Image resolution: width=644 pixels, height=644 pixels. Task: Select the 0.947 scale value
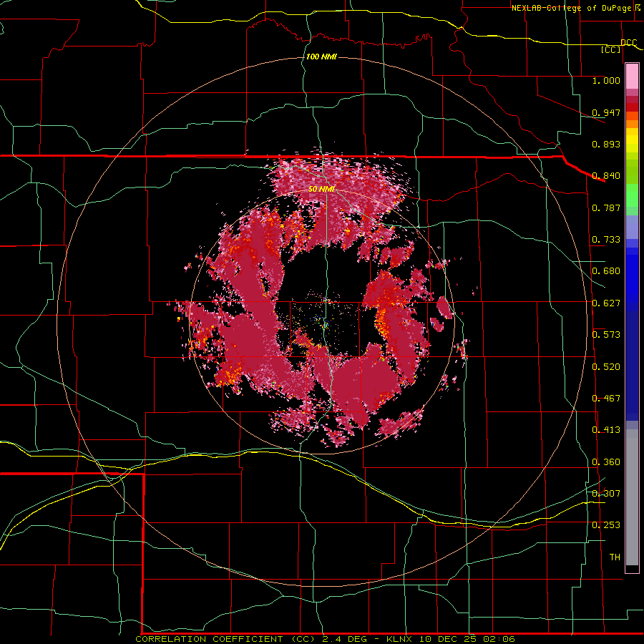[x=606, y=112]
